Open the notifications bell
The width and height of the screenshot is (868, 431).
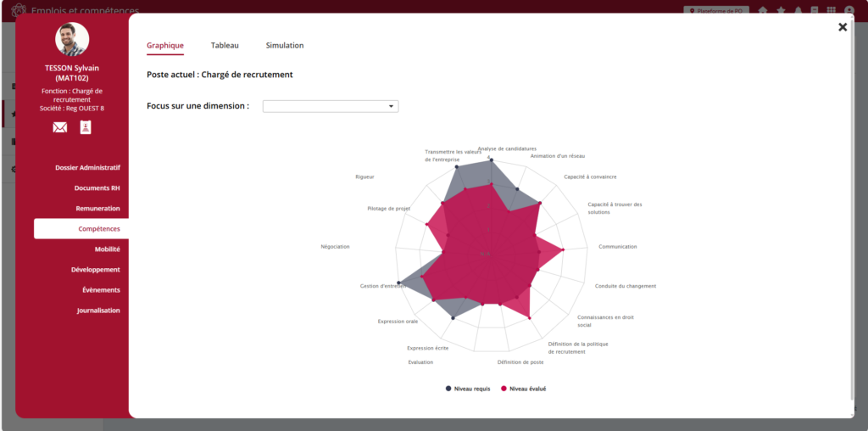click(798, 11)
